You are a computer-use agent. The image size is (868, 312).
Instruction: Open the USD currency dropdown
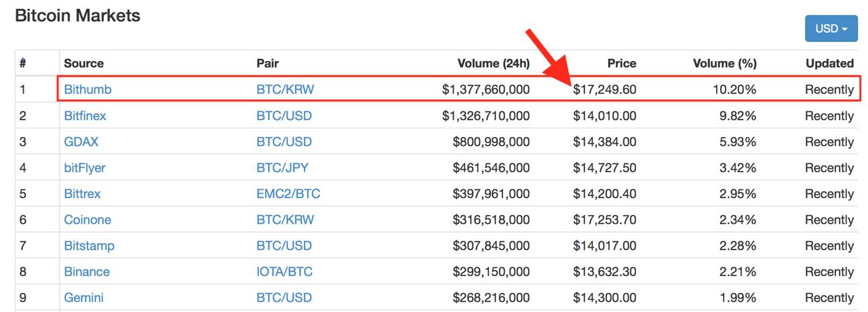point(831,28)
